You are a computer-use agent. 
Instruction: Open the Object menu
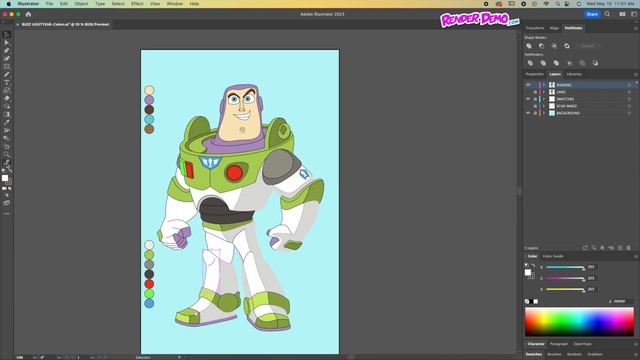coord(81,4)
